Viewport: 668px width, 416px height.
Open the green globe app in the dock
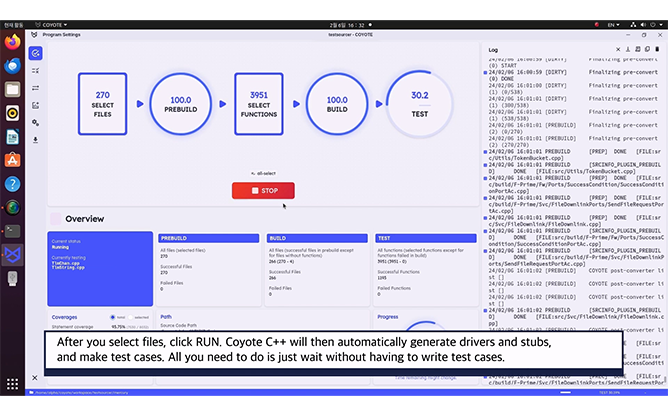click(12, 208)
